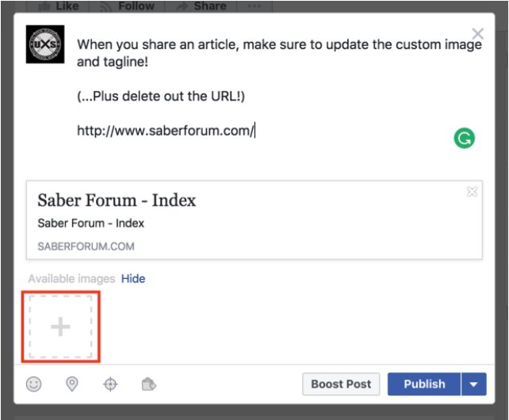
Task: Close the share post dialog
Action: coord(477,33)
